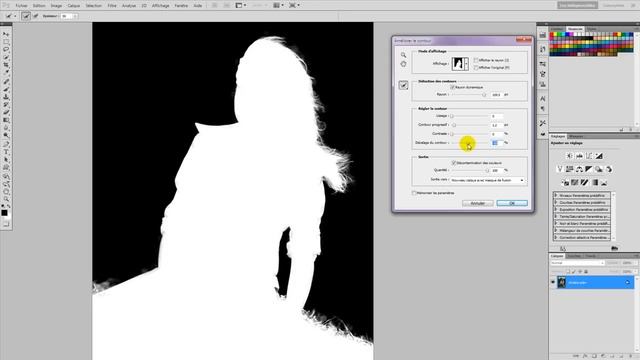Click the foreground color swatch in the toolbox

point(4,213)
